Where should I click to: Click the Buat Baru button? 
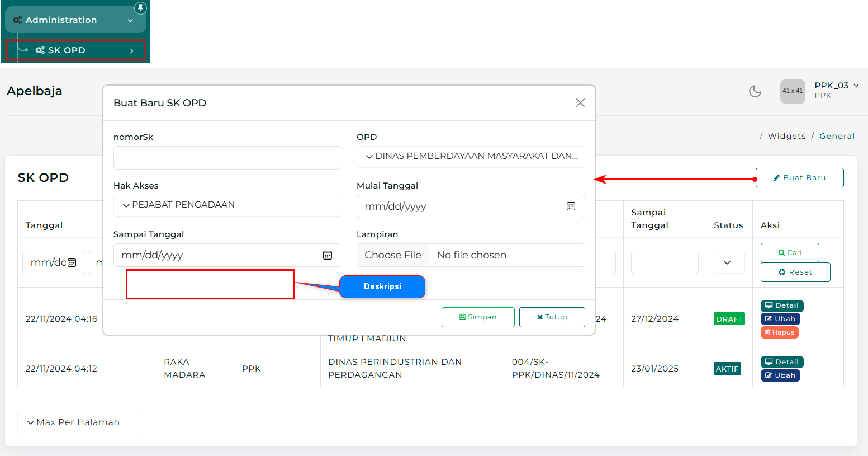[x=799, y=178]
